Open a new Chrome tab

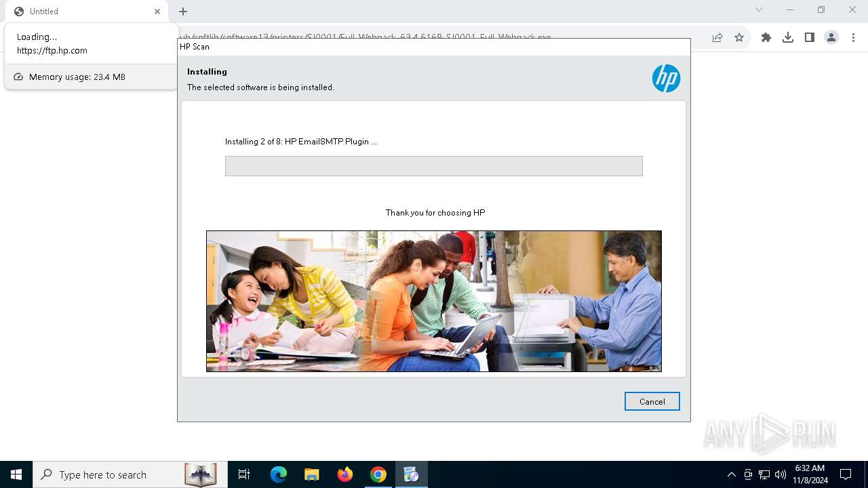tap(183, 12)
